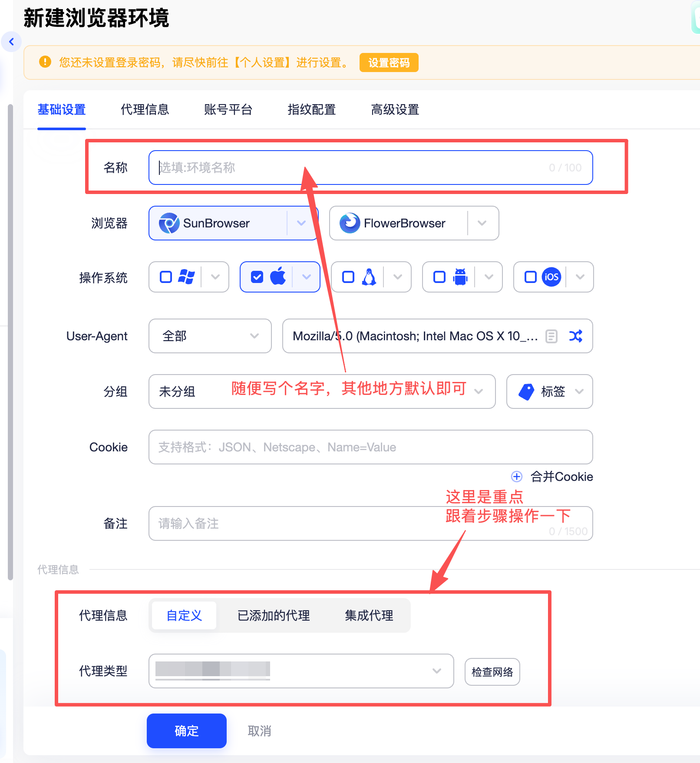
Task: Click the 确定 confirm button
Action: click(186, 730)
